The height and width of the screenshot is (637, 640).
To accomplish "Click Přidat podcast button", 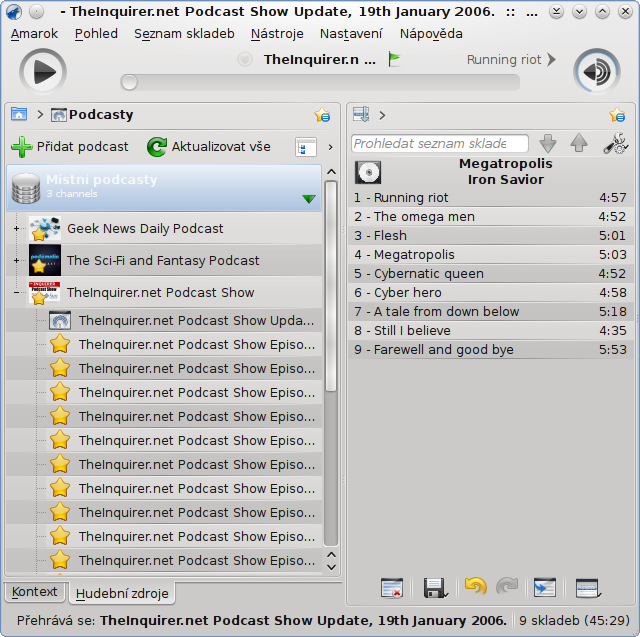I will coord(70,146).
